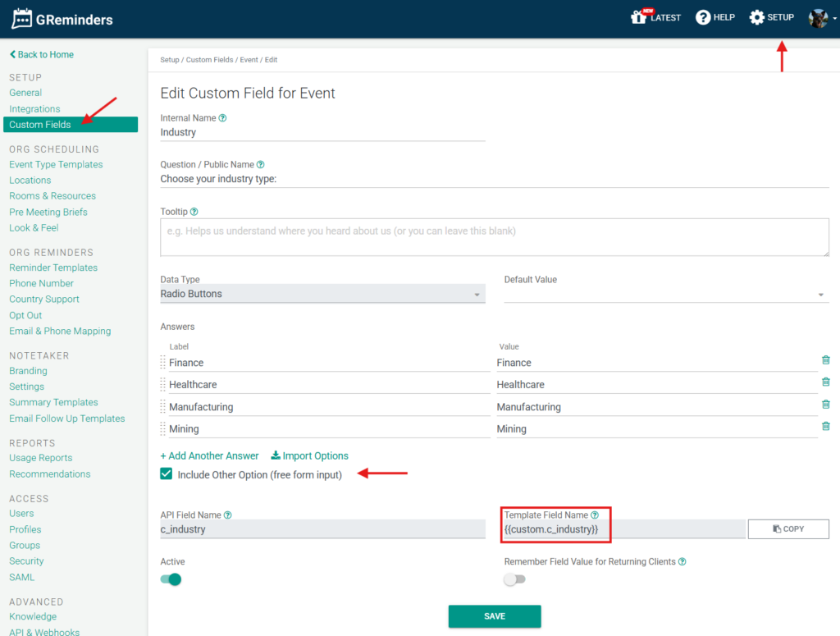Screen dimensions: 840x636
Task: Enable Remember Field Value for Returning Clients
Action: click(x=514, y=579)
